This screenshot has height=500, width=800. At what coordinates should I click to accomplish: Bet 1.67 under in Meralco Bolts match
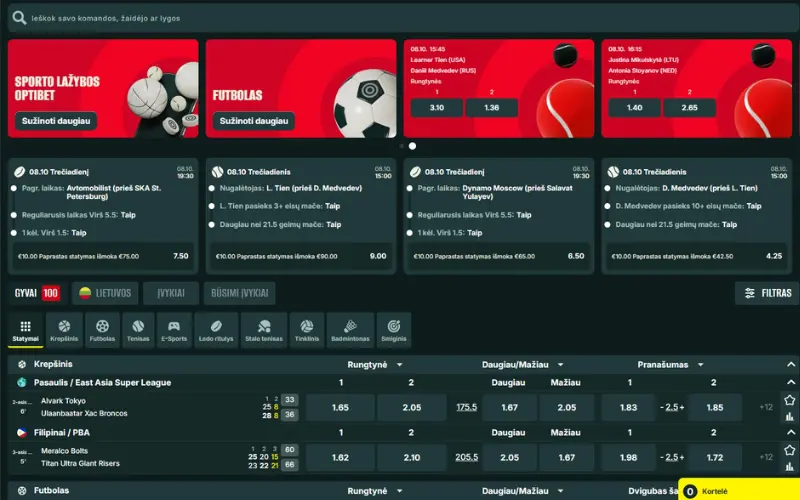coord(566,457)
